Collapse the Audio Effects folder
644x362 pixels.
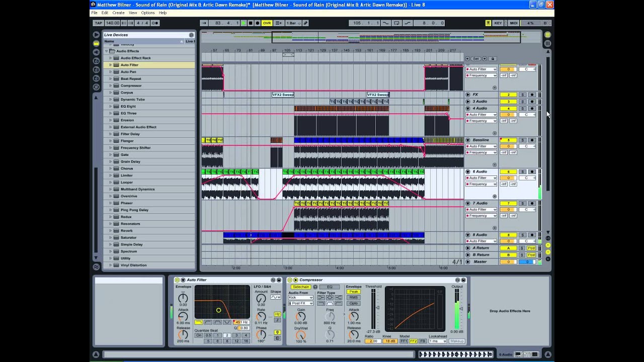pos(107,51)
